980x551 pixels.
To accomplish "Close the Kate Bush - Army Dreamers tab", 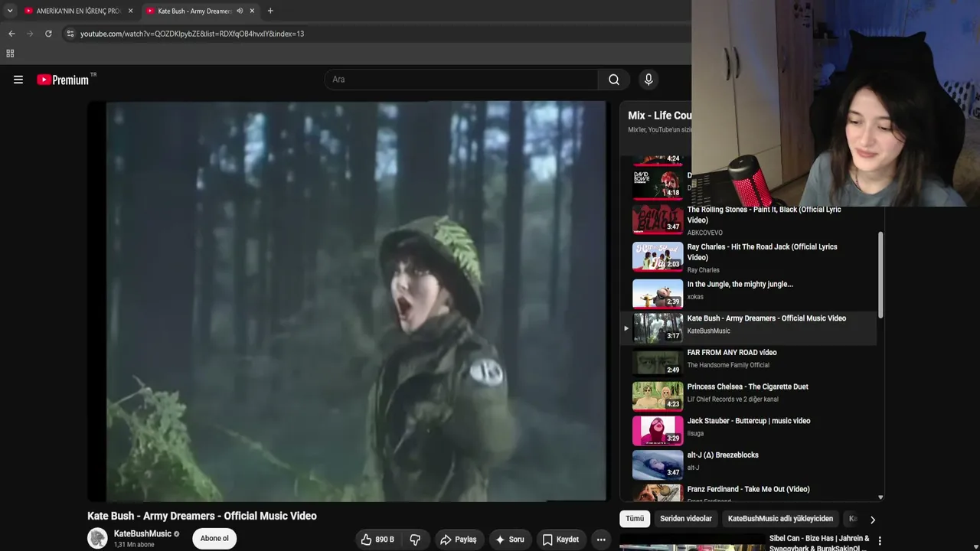I will click(x=252, y=11).
